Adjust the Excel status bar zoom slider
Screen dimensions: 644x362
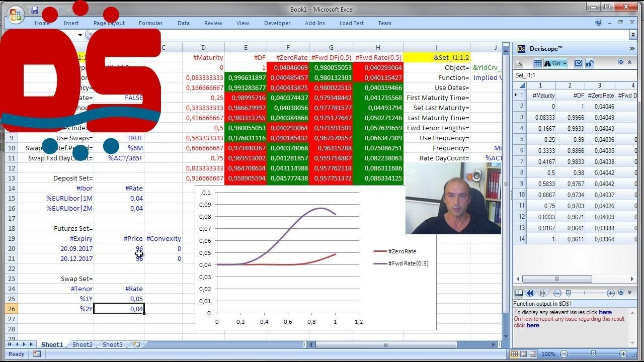tap(594, 354)
